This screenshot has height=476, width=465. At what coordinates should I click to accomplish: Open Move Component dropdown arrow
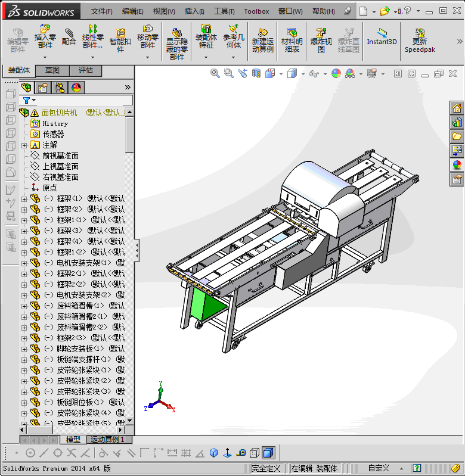point(148,57)
